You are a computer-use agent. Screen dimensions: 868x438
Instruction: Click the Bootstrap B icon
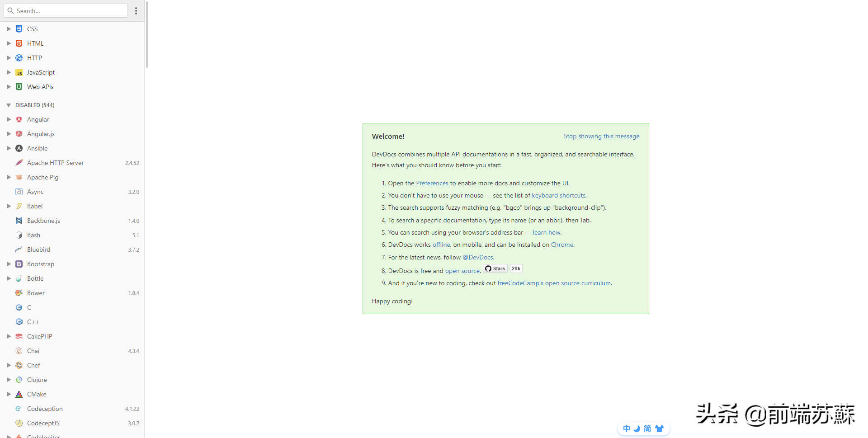click(19, 264)
